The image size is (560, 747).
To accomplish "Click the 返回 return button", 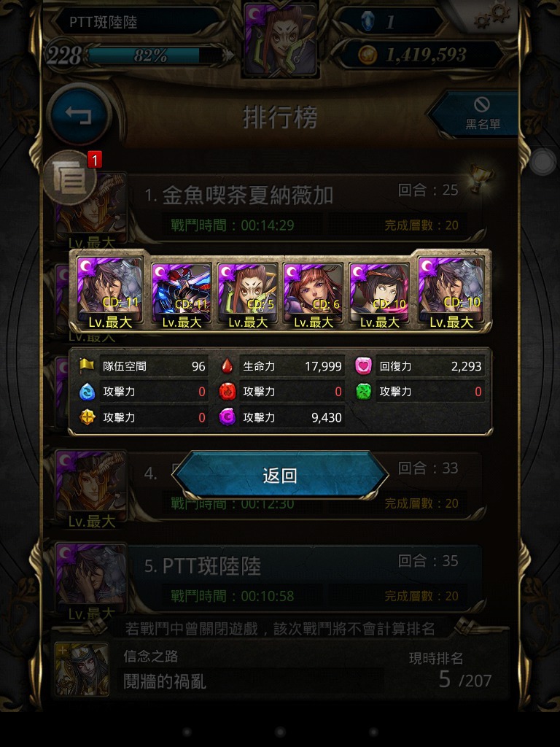I will click(x=280, y=475).
